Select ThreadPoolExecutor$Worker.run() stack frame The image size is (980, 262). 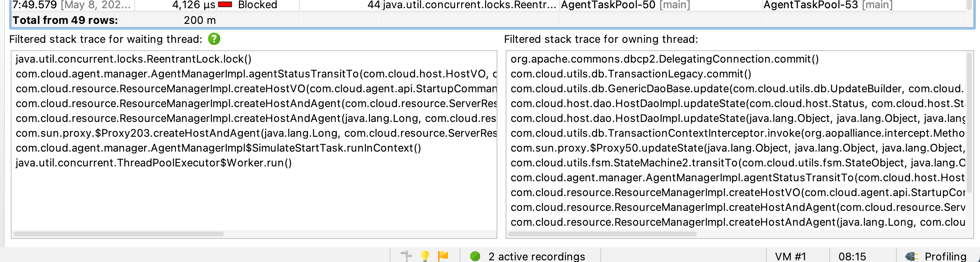point(154,163)
